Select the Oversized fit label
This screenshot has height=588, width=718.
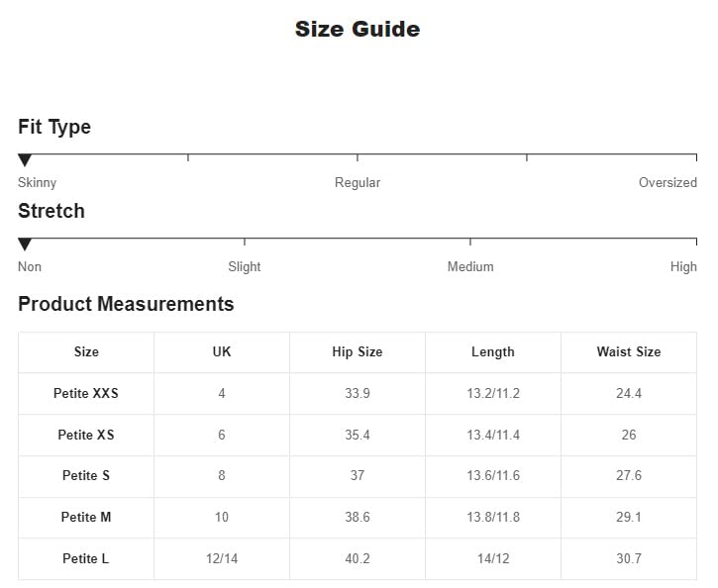pyautogui.click(x=667, y=183)
